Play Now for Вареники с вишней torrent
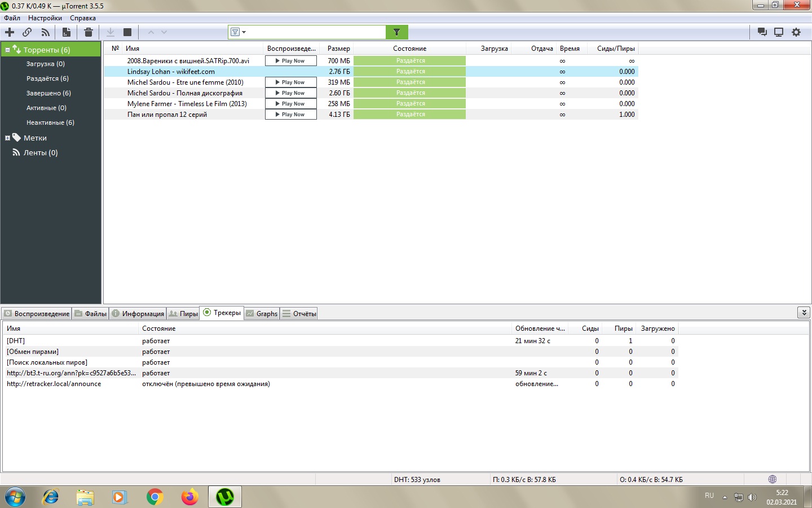This screenshot has width=812, height=508. coord(290,60)
